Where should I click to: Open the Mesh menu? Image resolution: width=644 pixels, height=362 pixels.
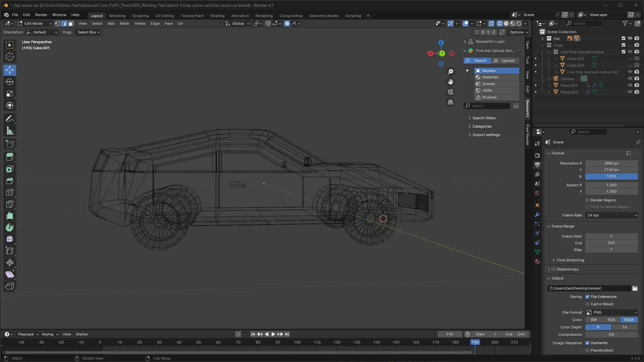click(x=124, y=23)
